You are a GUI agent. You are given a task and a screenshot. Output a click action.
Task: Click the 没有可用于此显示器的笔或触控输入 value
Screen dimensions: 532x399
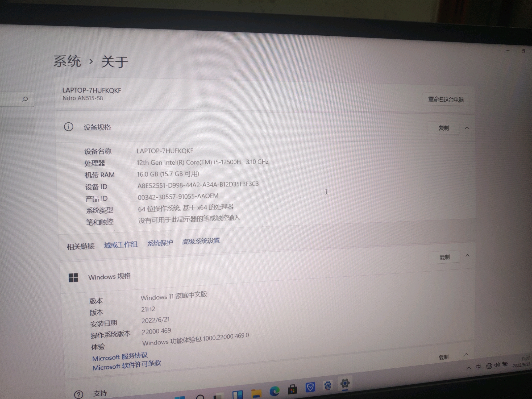189,219
